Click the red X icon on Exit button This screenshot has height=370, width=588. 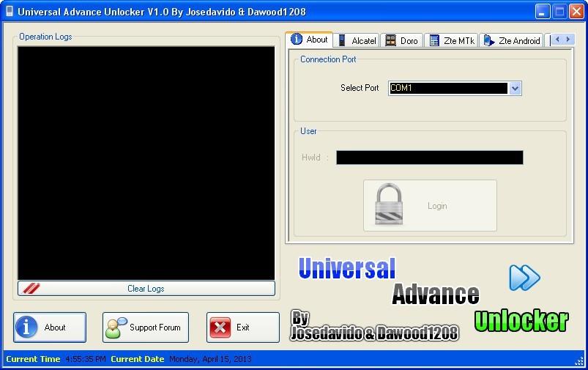220,328
